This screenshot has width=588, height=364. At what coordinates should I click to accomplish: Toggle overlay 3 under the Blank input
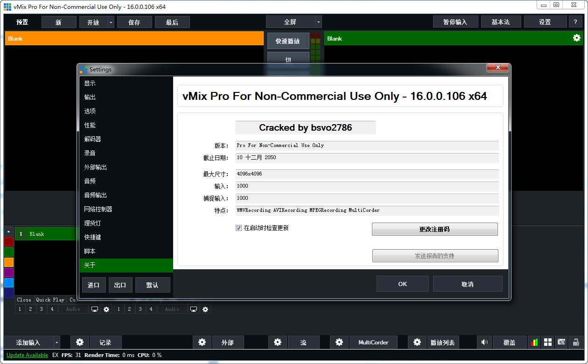coord(41,309)
